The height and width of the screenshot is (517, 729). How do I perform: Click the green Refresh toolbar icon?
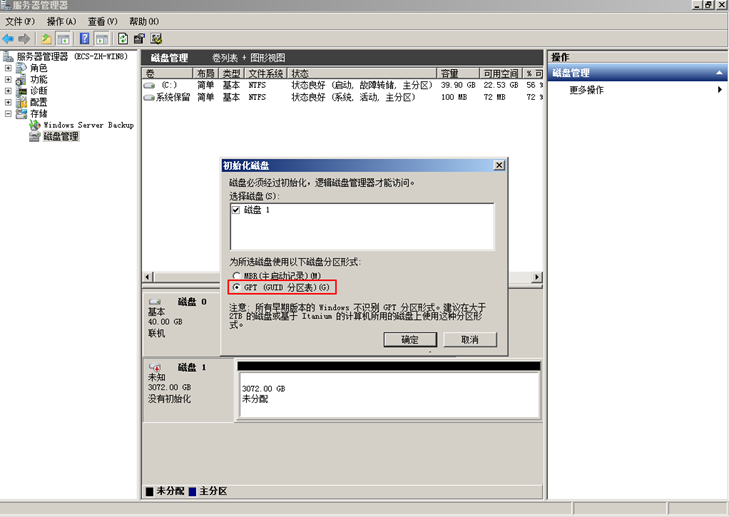click(x=123, y=38)
